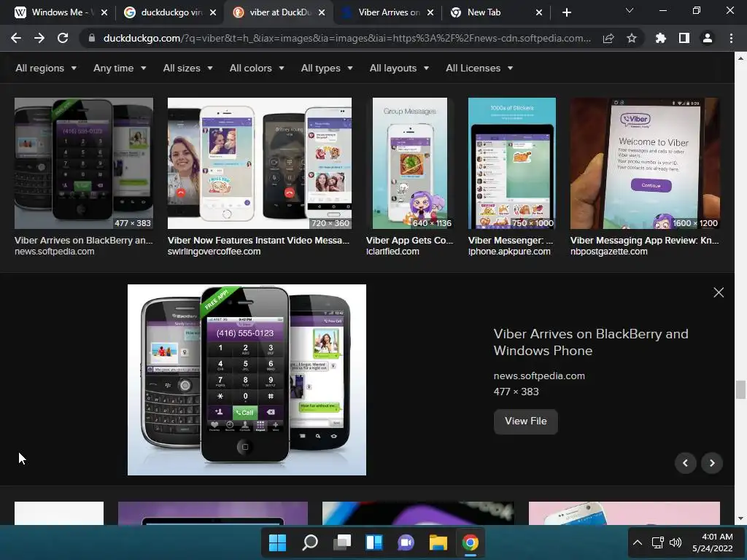Click the page vertical scrollbar thumb
The height and width of the screenshot is (560, 747).
(x=740, y=389)
